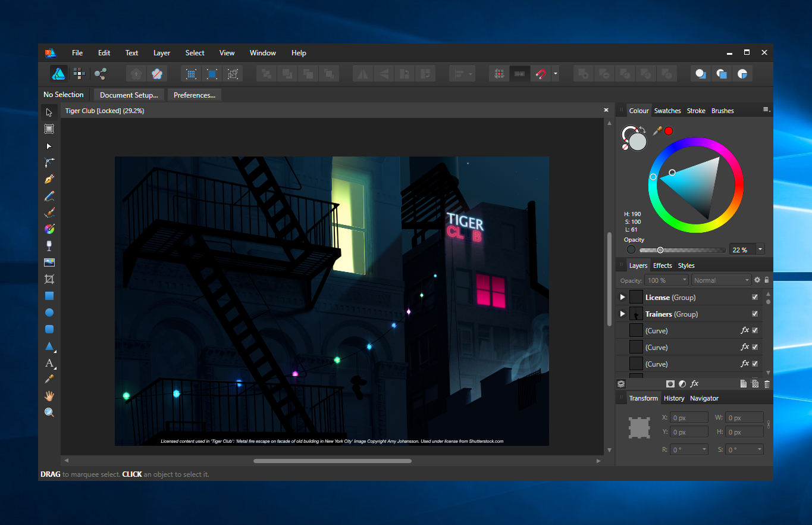
Task: Select the Crop tool
Action: pyautogui.click(x=49, y=279)
